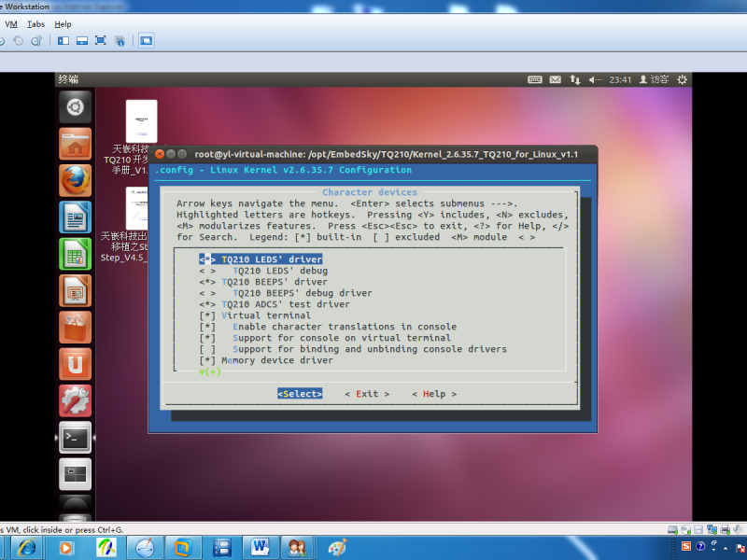Open Firefox from the Ubuntu launcher
Image resolution: width=747 pixels, height=560 pixels.
pyautogui.click(x=75, y=180)
